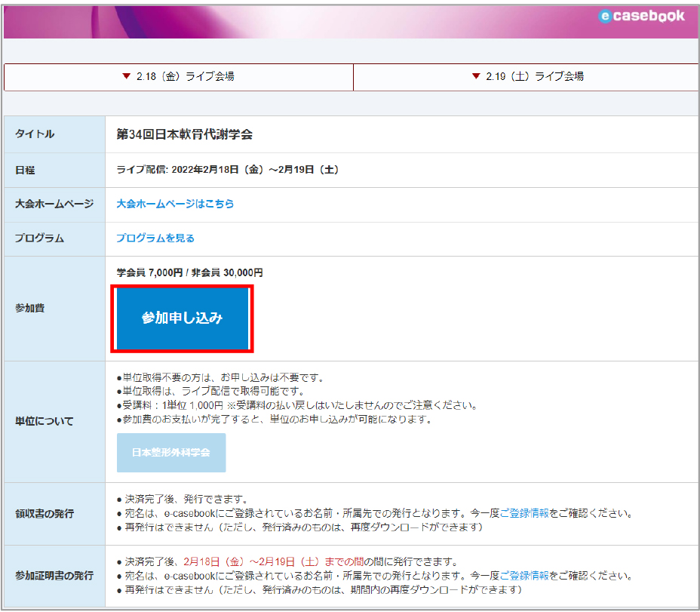Select the 日程 row header cell
The image size is (700, 612).
(54, 170)
